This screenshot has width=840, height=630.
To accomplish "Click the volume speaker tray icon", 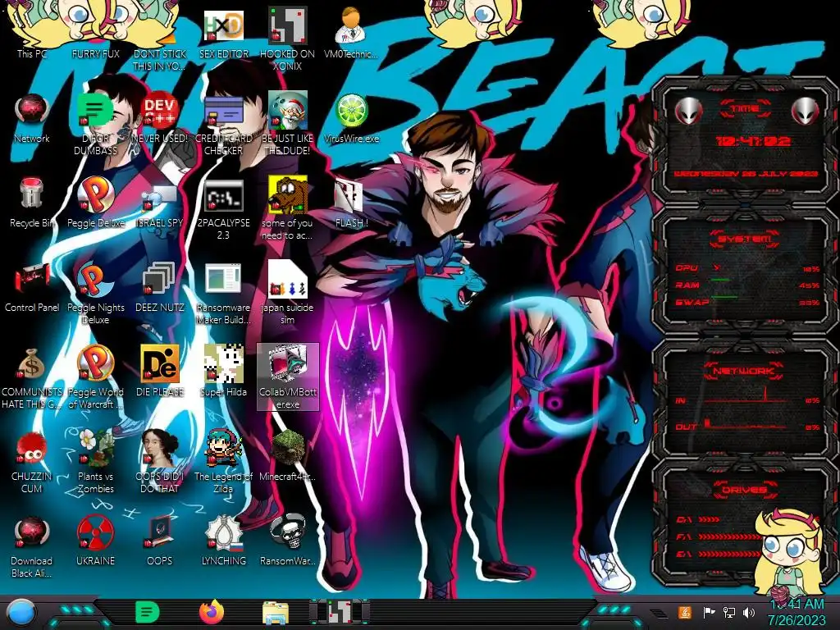I will point(749,612).
